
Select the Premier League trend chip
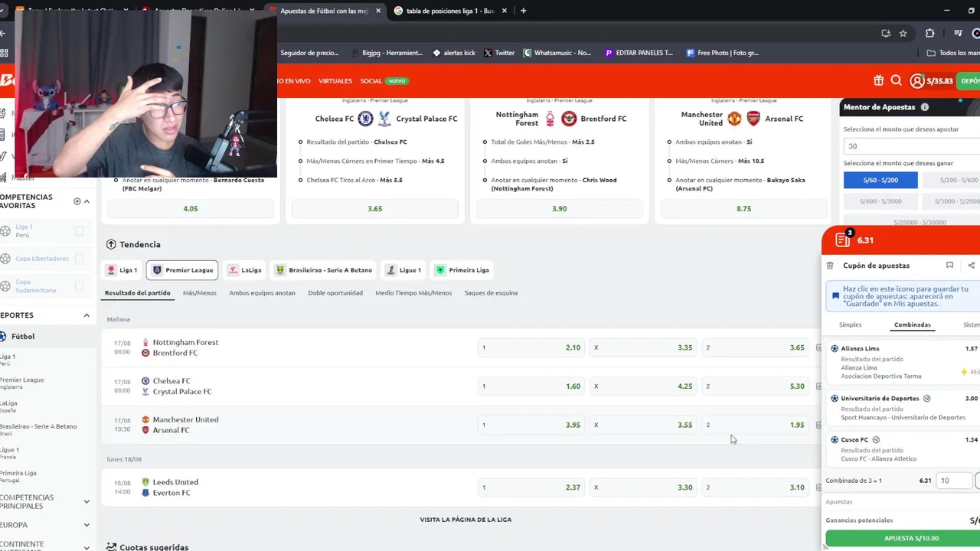coord(182,270)
